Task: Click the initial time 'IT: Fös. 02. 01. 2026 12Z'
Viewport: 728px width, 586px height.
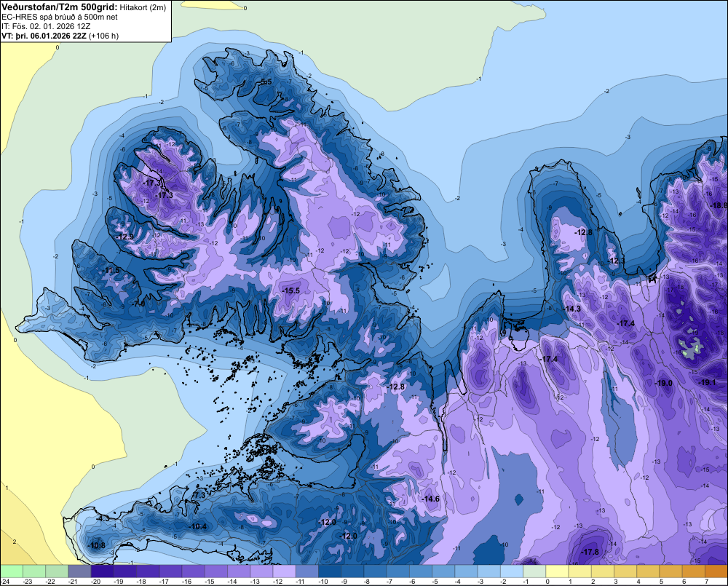Action: point(46,26)
